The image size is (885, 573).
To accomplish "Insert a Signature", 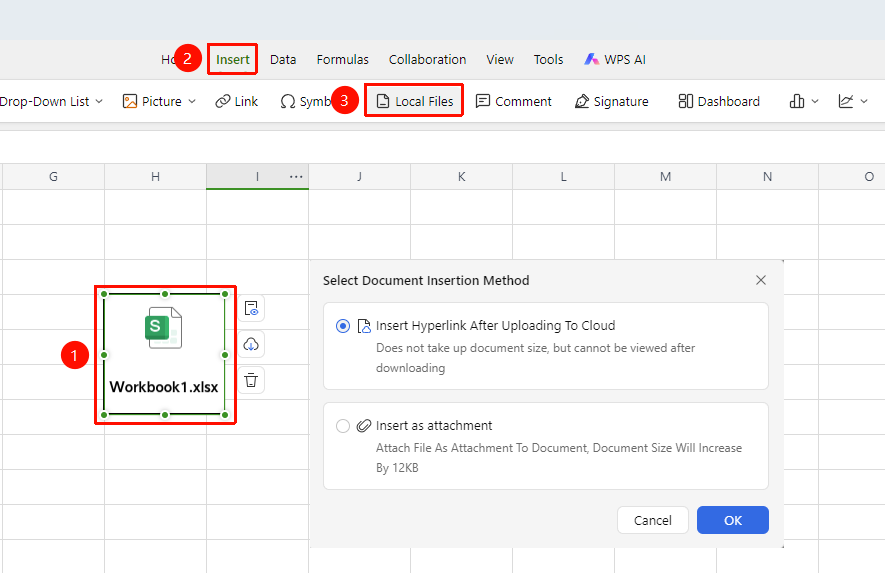I will (612, 102).
